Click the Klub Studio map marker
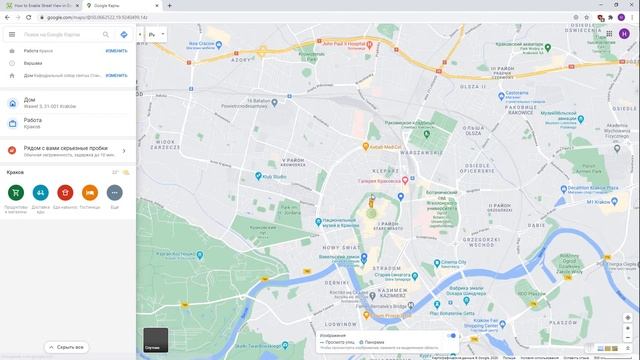Image resolution: width=640 pixels, height=360 pixels. pos(258,176)
